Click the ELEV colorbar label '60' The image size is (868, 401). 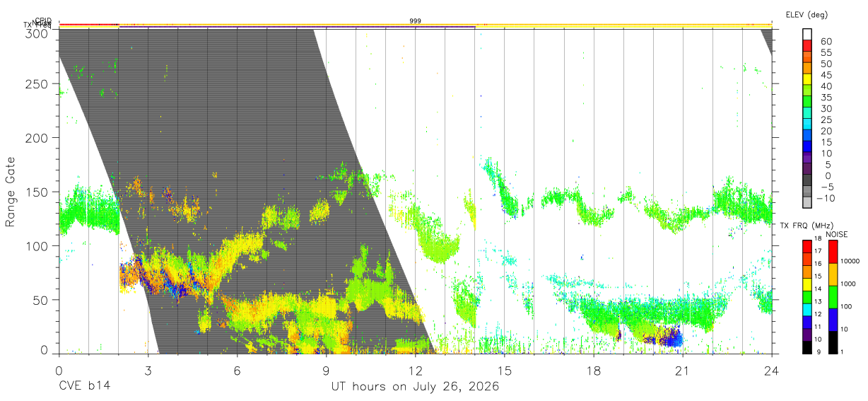(826, 42)
